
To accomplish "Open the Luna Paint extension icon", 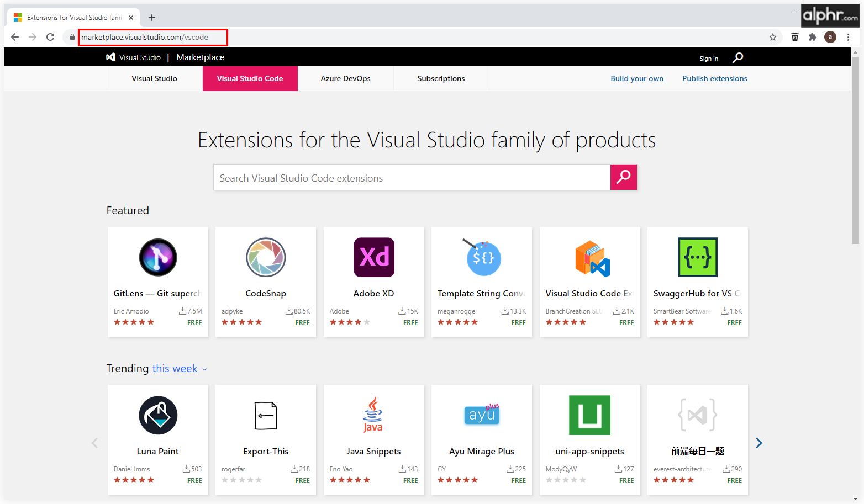I will click(x=158, y=415).
